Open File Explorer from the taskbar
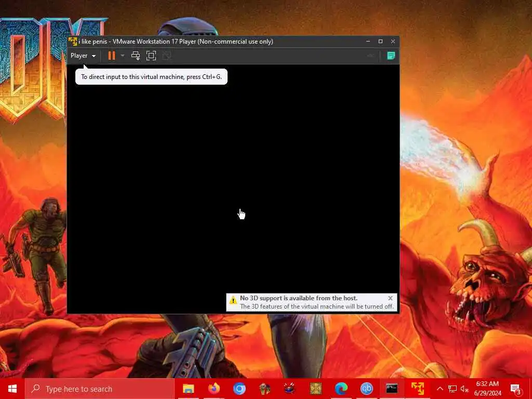 188,389
